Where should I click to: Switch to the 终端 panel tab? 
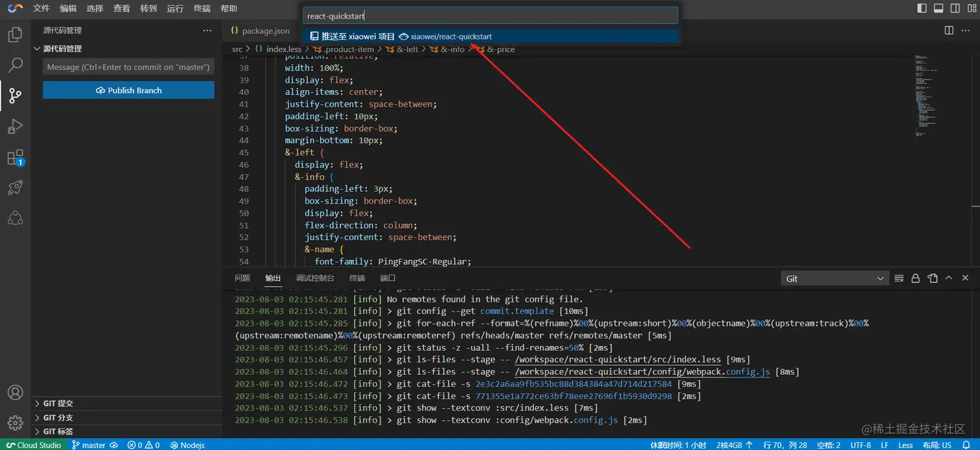pos(357,278)
